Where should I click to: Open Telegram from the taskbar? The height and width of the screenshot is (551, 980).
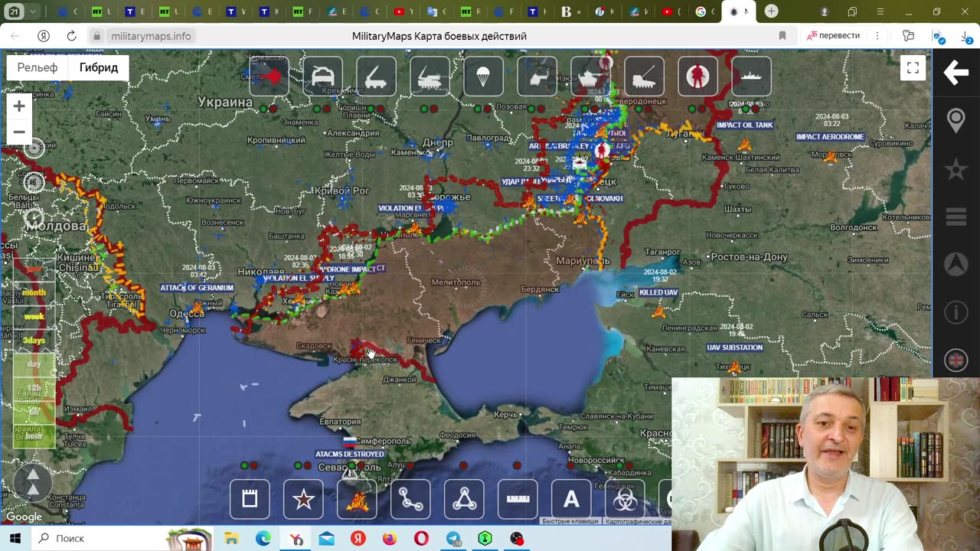tap(452, 539)
